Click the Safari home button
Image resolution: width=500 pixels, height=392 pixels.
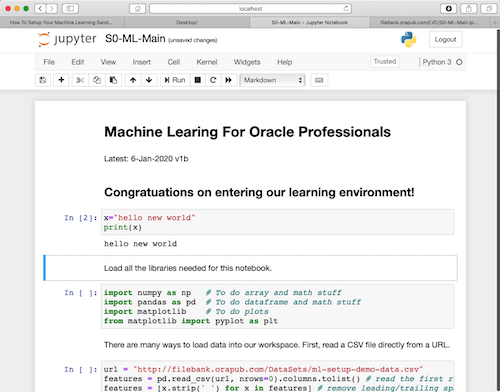tap(137, 9)
